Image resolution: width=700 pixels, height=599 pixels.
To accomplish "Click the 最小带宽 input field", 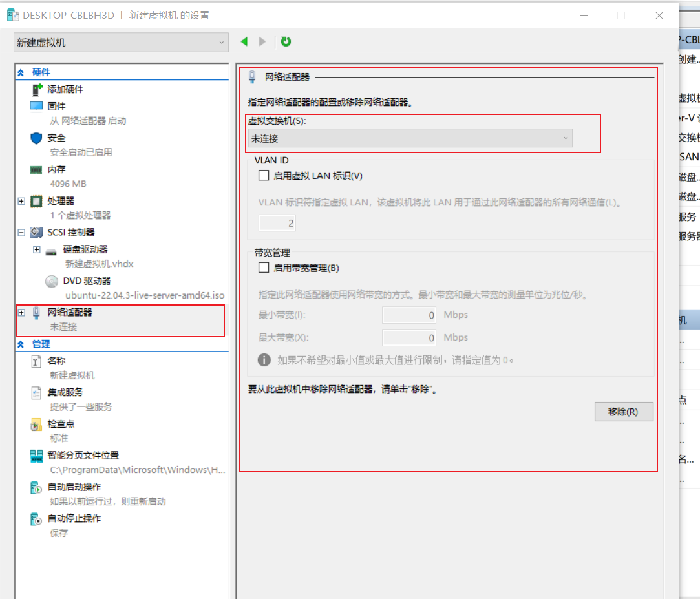I will coord(410,315).
